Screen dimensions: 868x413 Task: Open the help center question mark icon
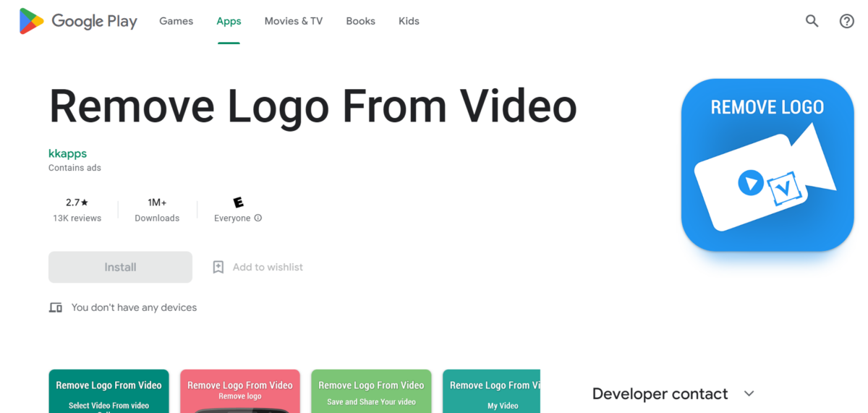847,21
